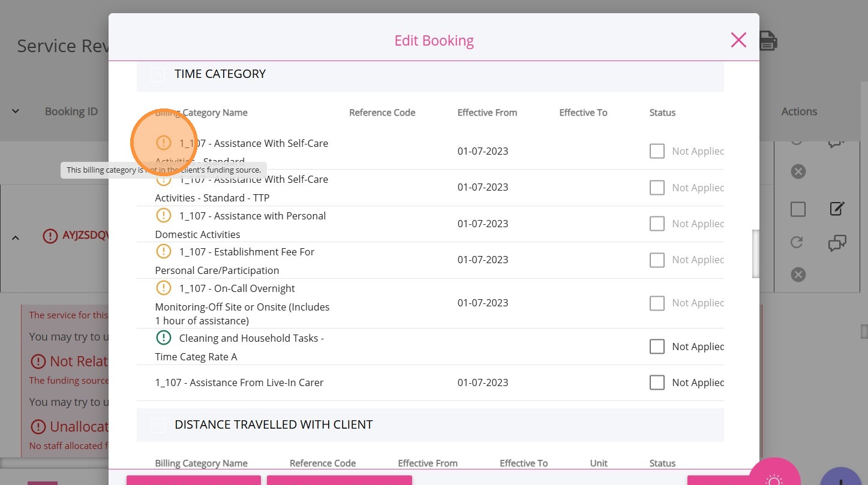Click green info icon beside Cleaning and Household Tasks
Screen dimensions: 868x485
point(163,338)
